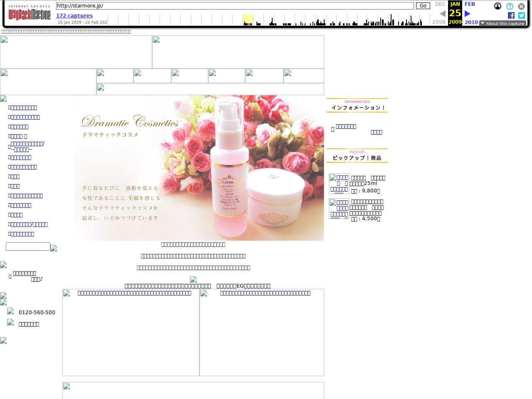The image size is (532, 399).
Task: Open the 4,500 yen product thumbnail
Action: click(x=339, y=209)
